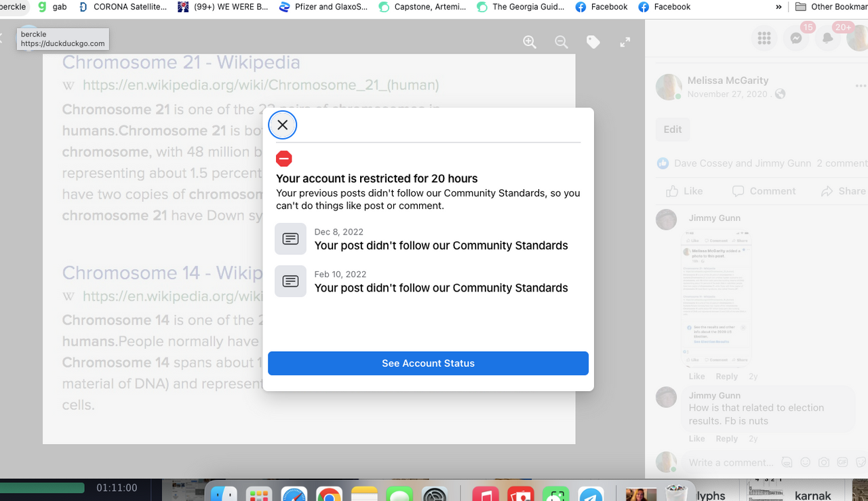
Task: Close the account restricted dialog
Action: click(283, 125)
